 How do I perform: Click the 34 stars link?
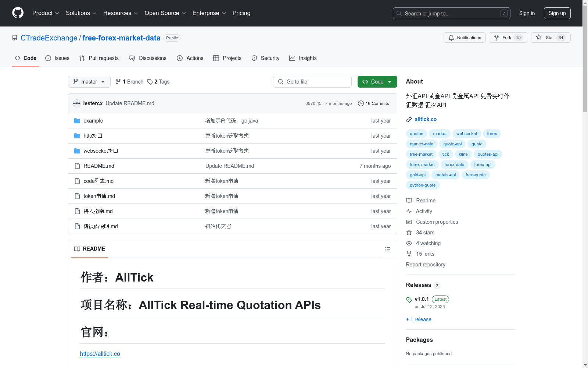(425, 233)
